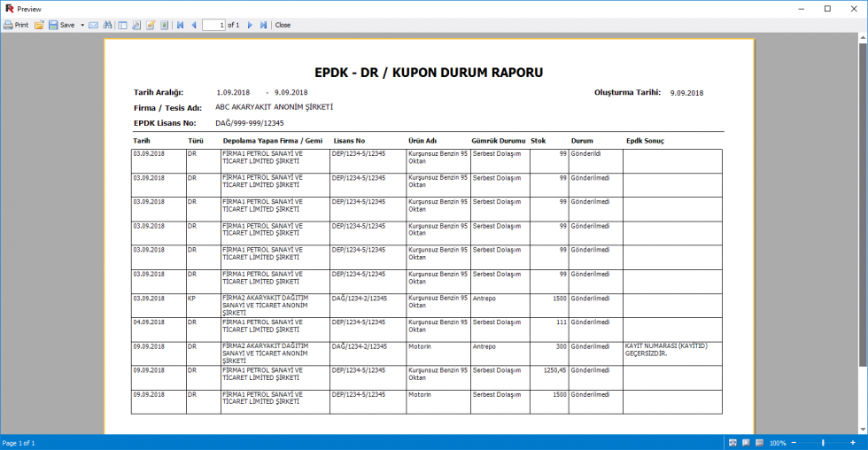Send report by email envelope icon

pos(94,25)
